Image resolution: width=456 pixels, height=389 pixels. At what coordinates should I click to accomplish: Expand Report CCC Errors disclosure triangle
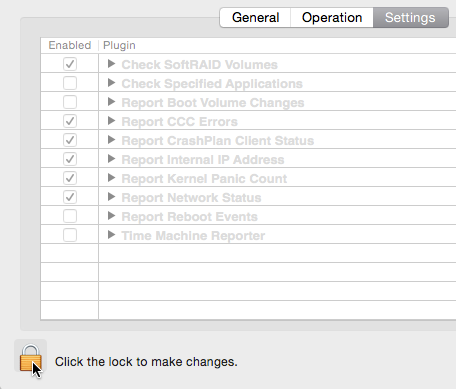pyautogui.click(x=112, y=121)
